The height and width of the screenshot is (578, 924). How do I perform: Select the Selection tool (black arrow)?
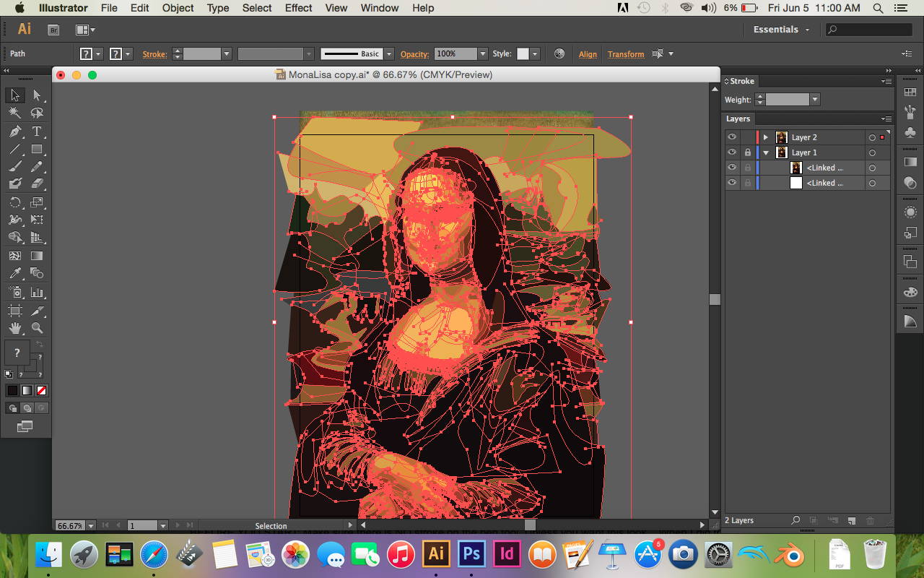coord(14,95)
